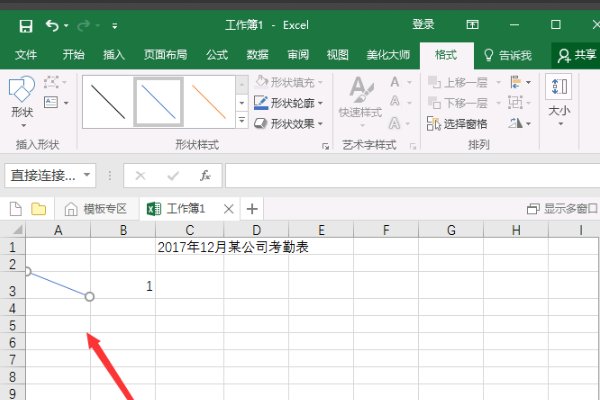
Task: Click cell B3 containing 1
Action: click(x=123, y=286)
